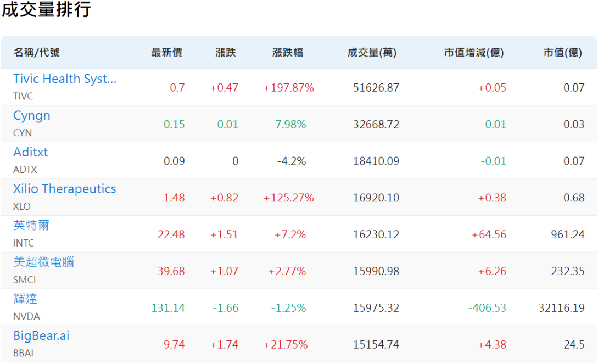
Task: Select the CYN ticker code
Action: coord(23,133)
